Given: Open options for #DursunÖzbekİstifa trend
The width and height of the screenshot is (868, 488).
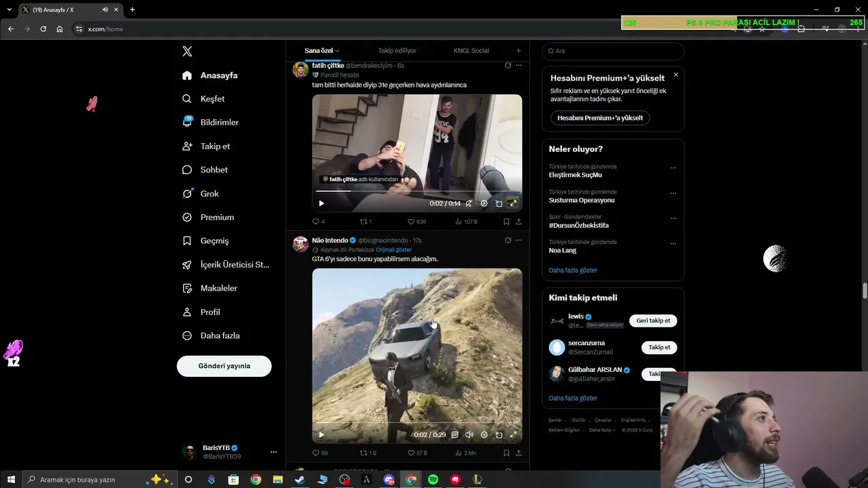Looking at the screenshot, I should [673, 218].
